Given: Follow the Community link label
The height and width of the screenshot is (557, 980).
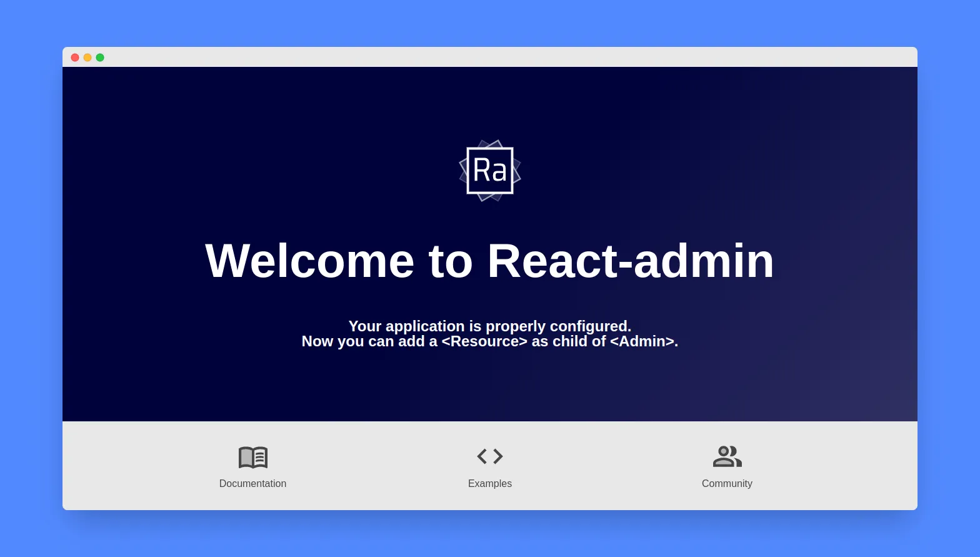Looking at the screenshot, I should click(727, 483).
